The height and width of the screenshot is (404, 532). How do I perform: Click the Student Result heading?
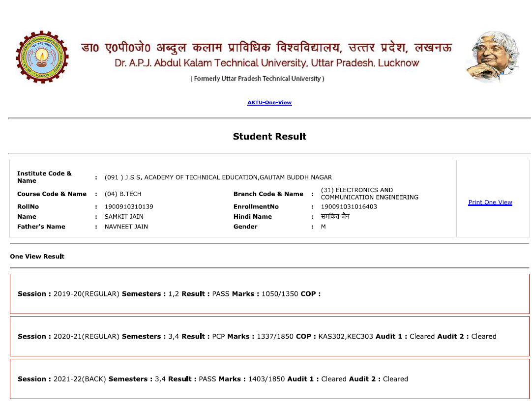pyautogui.click(x=269, y=137)
